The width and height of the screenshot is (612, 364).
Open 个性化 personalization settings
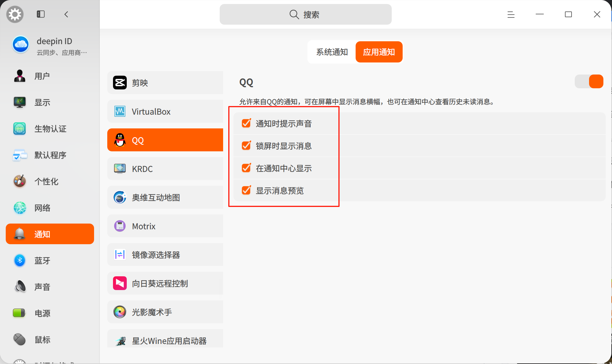[x=50, y=181]
